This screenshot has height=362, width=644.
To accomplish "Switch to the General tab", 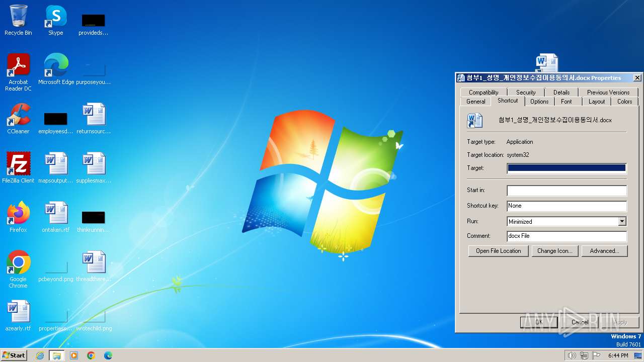I will tap(475, 101).
